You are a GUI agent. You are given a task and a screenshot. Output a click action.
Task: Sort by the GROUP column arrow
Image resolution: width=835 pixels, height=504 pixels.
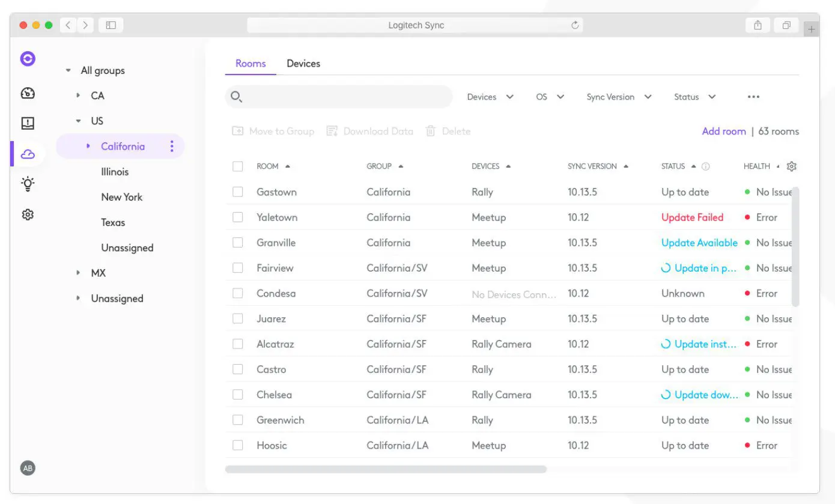point(401,166)
